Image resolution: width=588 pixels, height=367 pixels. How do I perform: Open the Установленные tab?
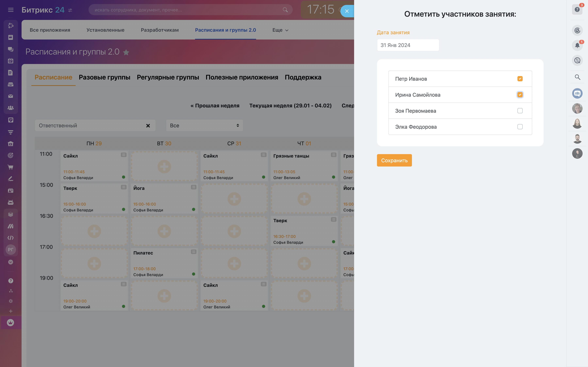click(x=105, y=30)
